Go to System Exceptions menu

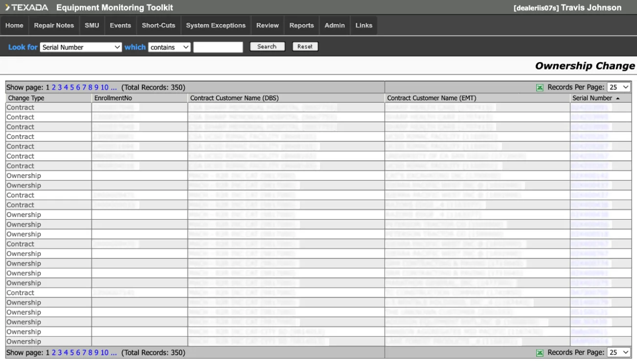coord(216,25)
